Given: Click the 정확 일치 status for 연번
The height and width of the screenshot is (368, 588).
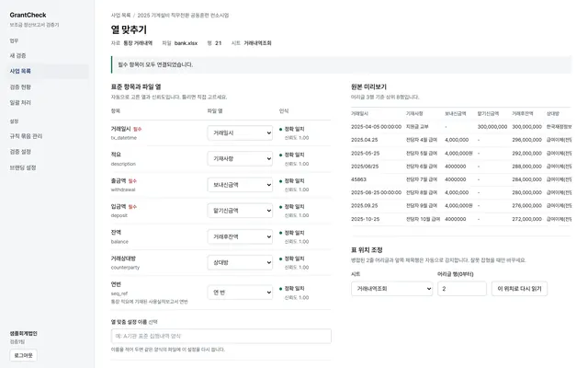Looking at the screenshot, I should [x=294, y=288].
